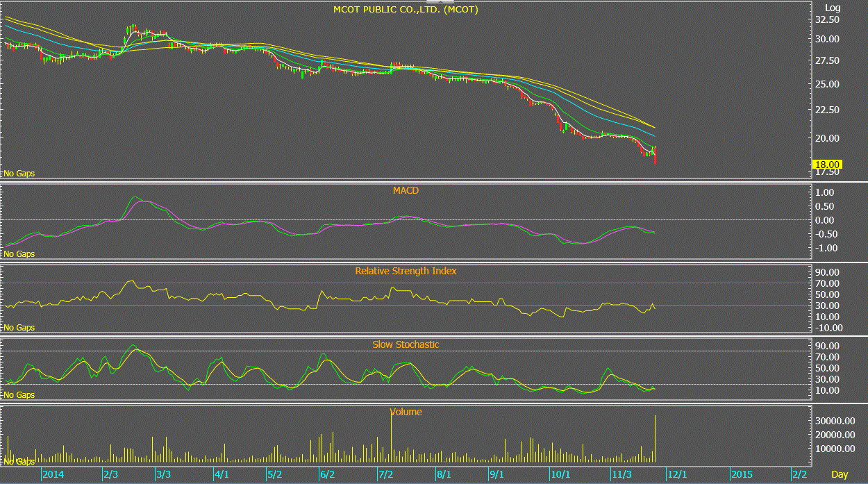Select the 4/1 date axis label
Screen dimensions: 868x484
[222, 474]
